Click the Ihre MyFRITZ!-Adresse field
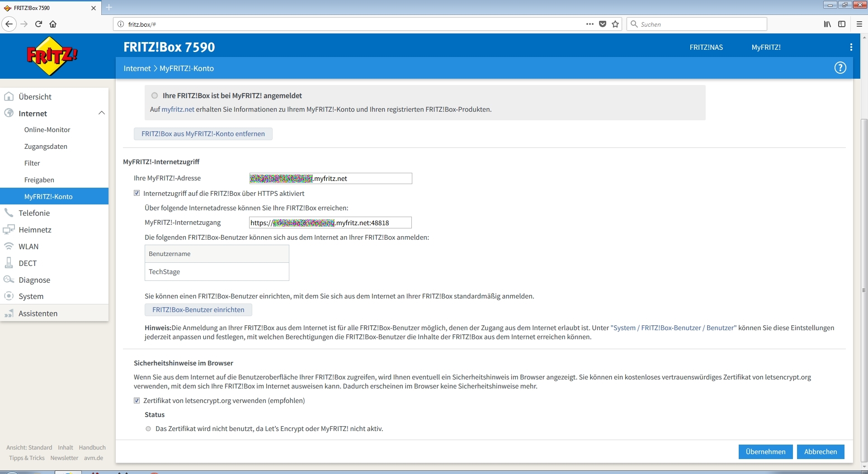 (330, 178)
